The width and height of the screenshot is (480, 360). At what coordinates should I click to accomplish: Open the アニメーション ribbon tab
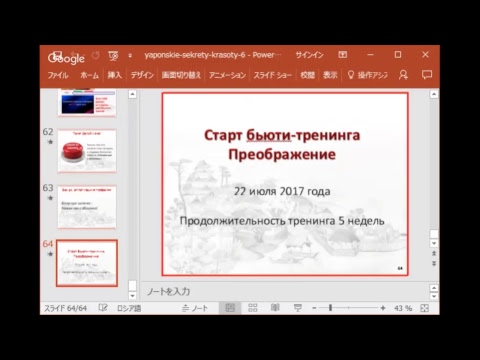227,75
